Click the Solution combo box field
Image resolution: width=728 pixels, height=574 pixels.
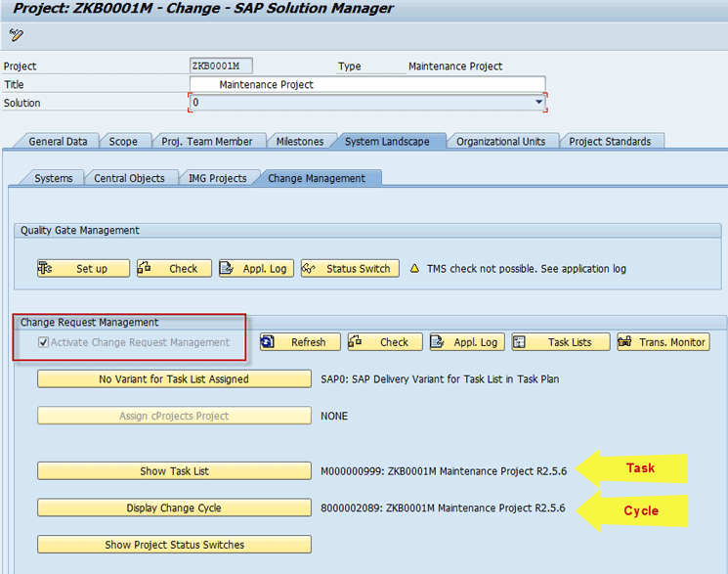click(367, 103)
